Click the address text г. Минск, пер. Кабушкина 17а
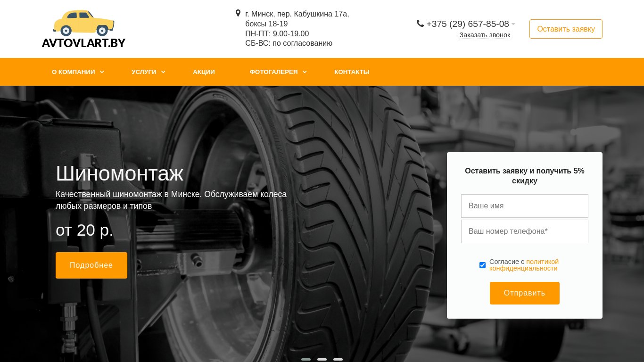 pos(297,14)
